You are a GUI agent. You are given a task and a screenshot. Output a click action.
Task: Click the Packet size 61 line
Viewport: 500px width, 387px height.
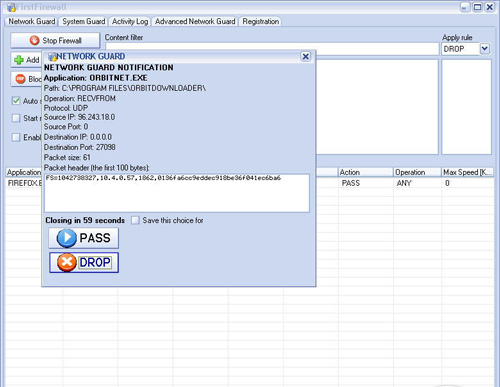[x=67, y=157]
